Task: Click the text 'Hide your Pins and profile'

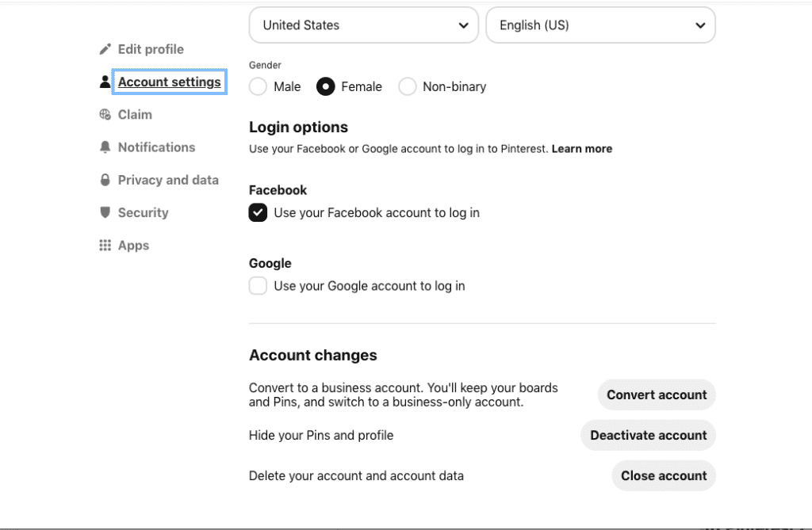Action: coord(321,435)
